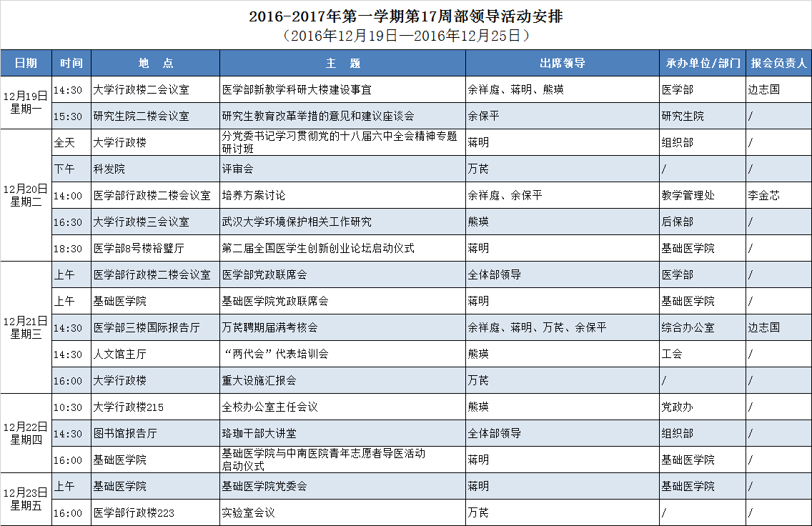The width and height of the screenshot is (812, 526).
Task: Select the 医学部8号楼裕璧厅 location cell
Action: (139, 249)
